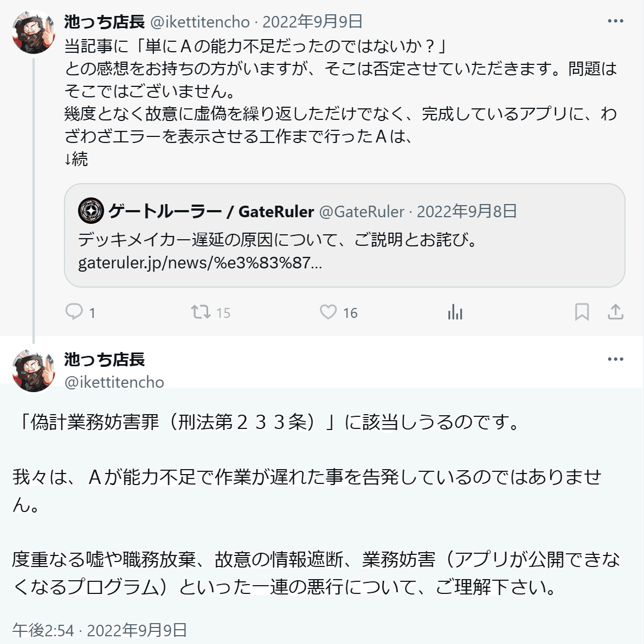Open the view analytics bar chart icon
The image size is (644, 644).
[455, 312]
